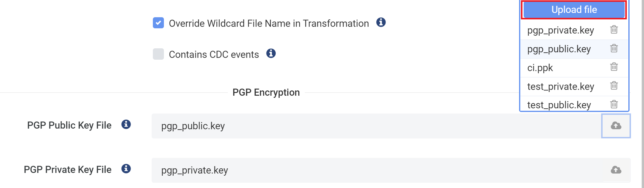Click the PGP Private Key File input field

(338, 170)
